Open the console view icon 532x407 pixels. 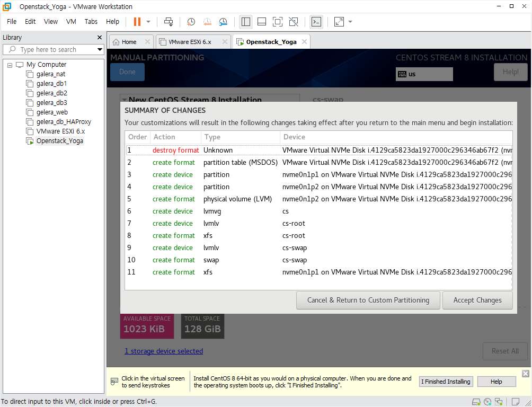pos(316,22)
